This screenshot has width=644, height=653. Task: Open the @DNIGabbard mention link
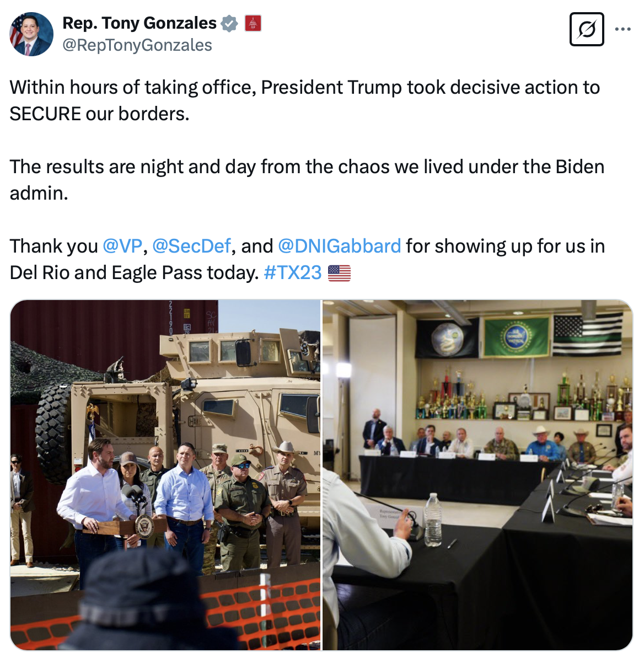click(339, 246)
